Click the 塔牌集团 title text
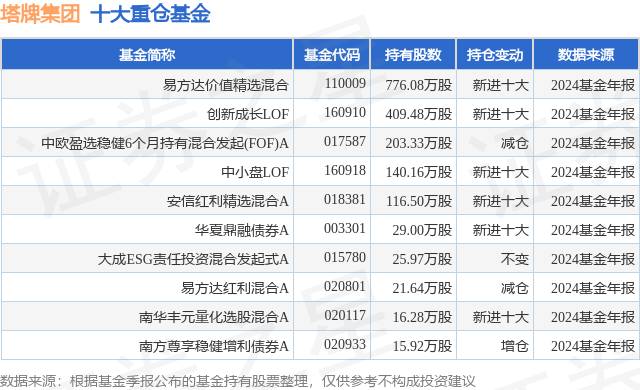The width and height of the screenshot is (640, 390). click(40, 14)
